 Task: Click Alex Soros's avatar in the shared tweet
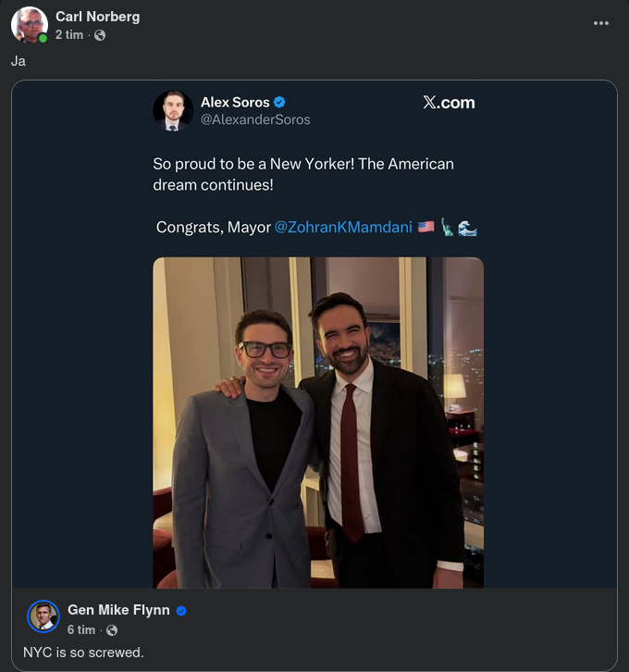click(173, 110)
